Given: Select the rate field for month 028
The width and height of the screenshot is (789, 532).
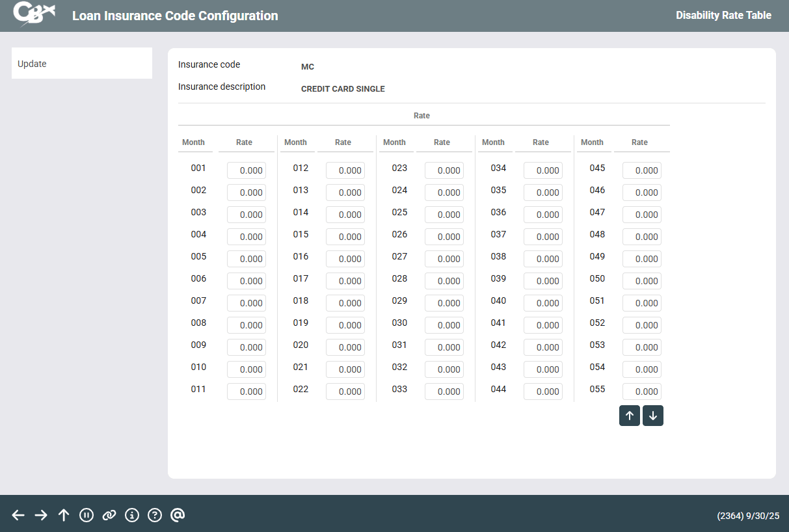Looking at the screenshot, I should [x=444, y=281].
